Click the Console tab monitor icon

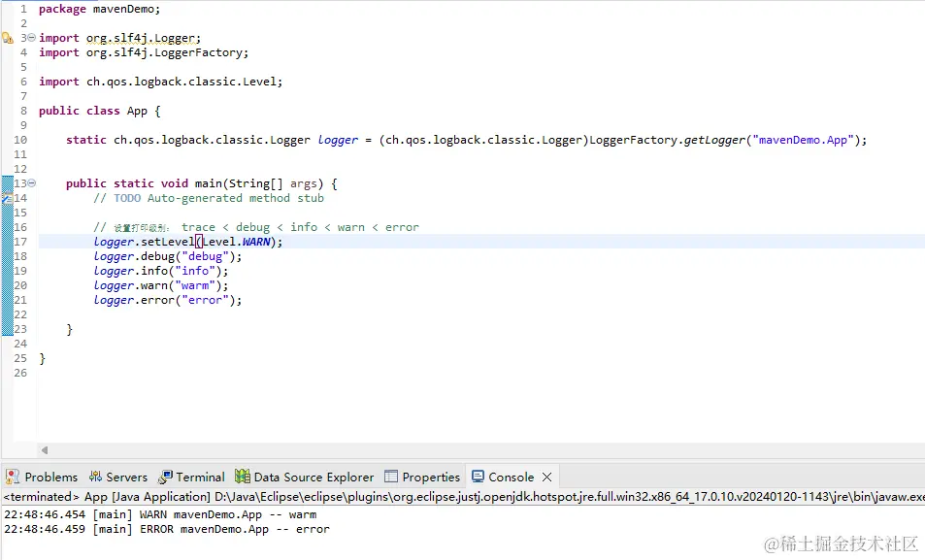click(478, 477)
